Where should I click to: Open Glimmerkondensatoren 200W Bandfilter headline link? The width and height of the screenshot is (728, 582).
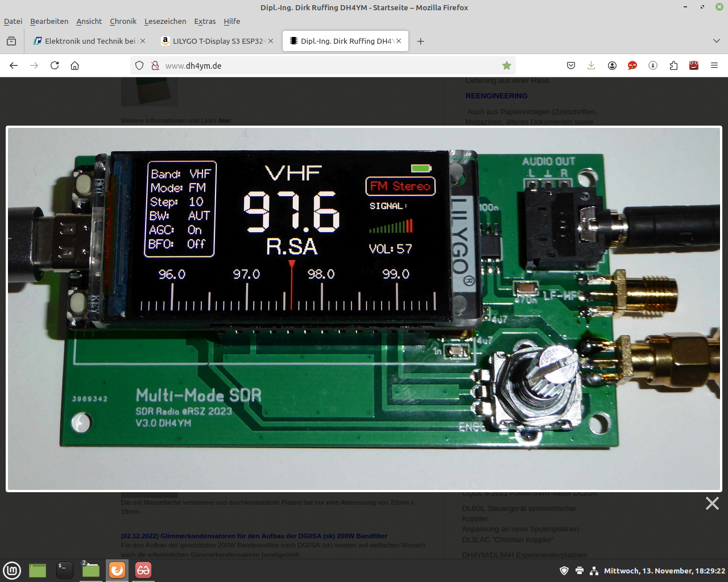(254, 536)
